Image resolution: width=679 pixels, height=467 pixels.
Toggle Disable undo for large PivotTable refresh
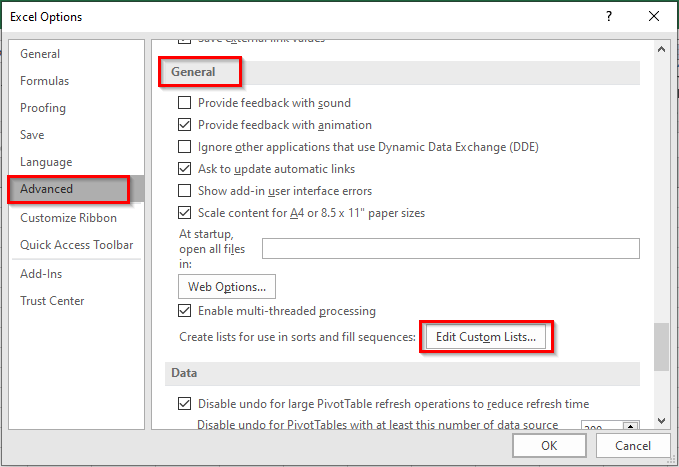pos(184,404)
